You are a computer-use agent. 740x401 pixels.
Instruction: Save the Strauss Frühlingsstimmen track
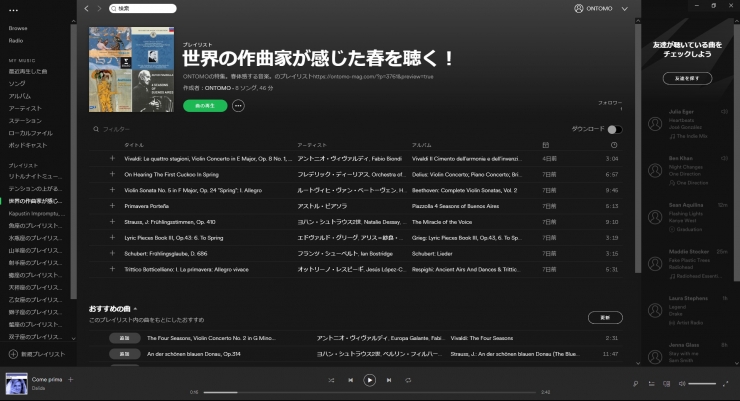coord(112,222)
